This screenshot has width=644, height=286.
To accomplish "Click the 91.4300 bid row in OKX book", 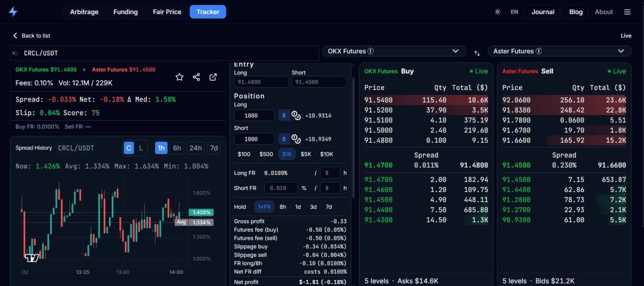I will [x=426, y=220].
